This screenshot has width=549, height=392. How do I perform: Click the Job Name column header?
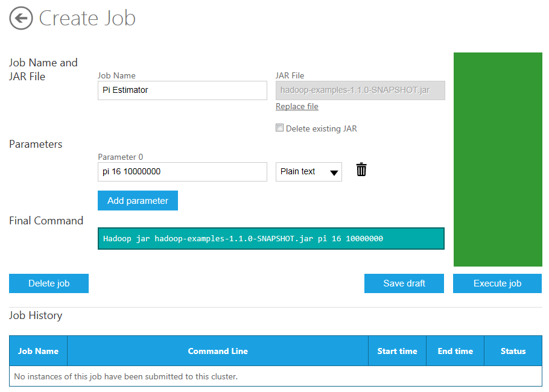coord(38,351)
